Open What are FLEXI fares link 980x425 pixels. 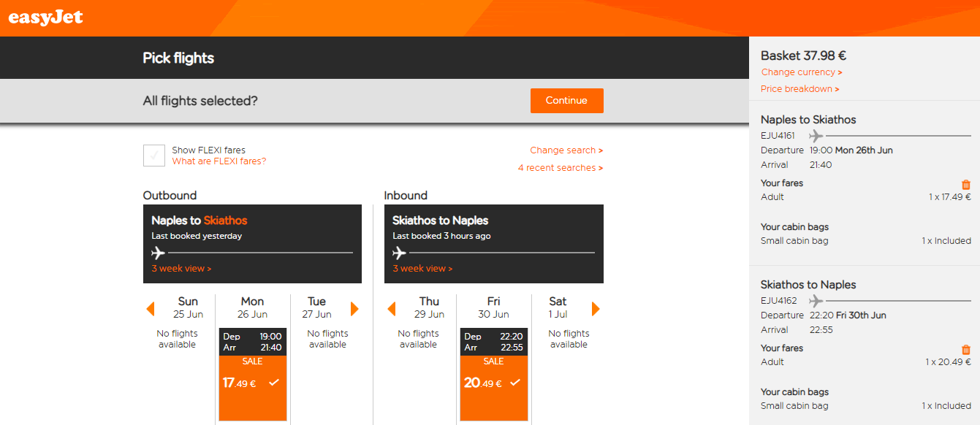(219, 161)
